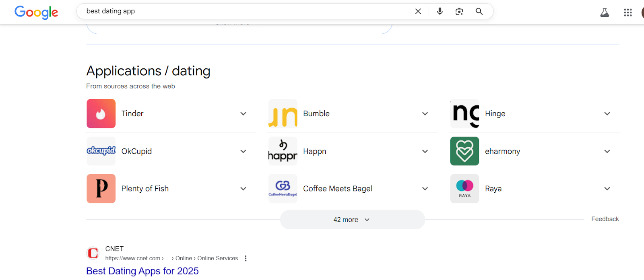Click 'From sources across the web' text
Image resolution: width=644 pixels, height=280 pixels.
(x=130, y=86)
